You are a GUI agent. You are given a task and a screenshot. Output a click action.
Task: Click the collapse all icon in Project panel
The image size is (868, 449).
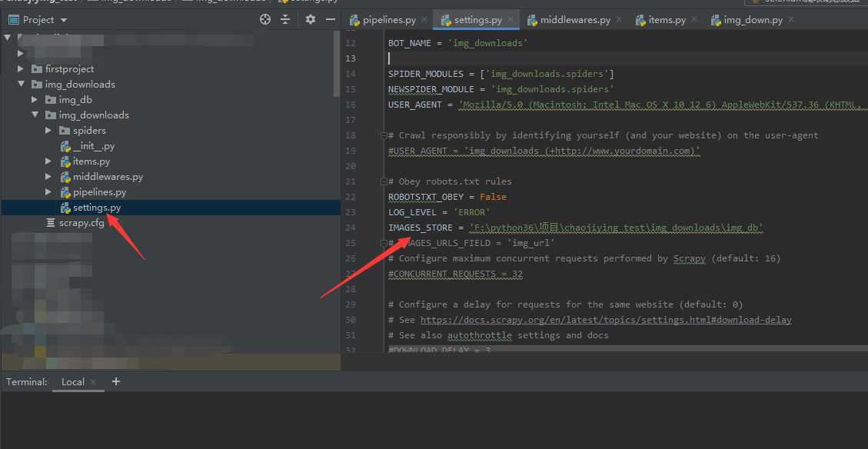285,19
